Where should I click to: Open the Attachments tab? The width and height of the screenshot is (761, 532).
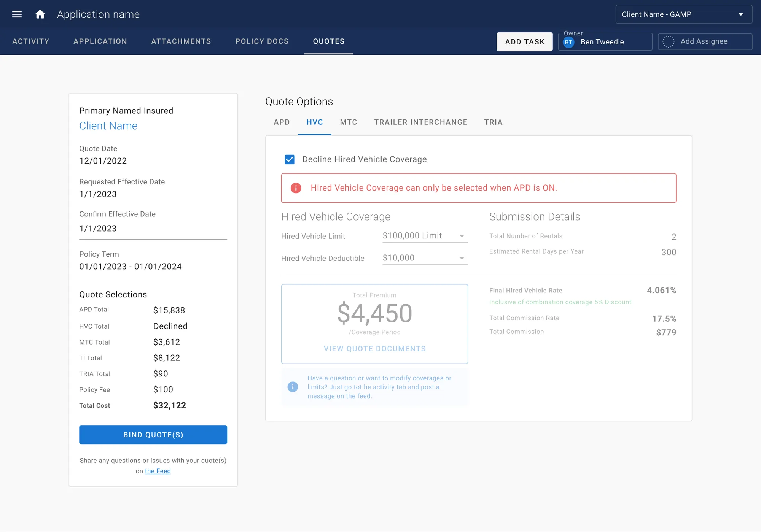tap(181, 41)
